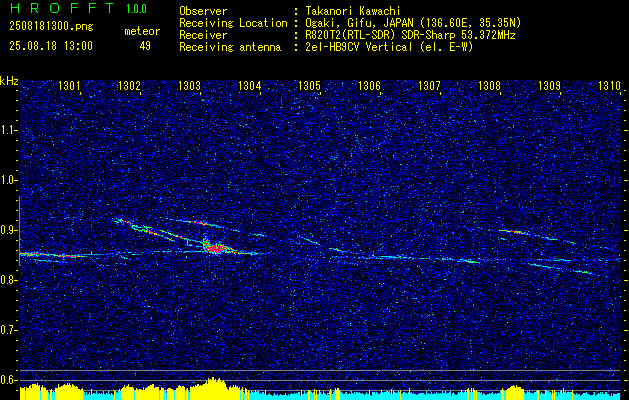
Task: Click the bright red echo burst near 1303
Action: pos(215,249)
